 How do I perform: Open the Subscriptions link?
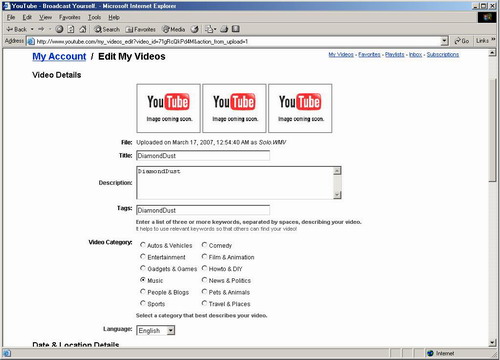tap(443, 54)
